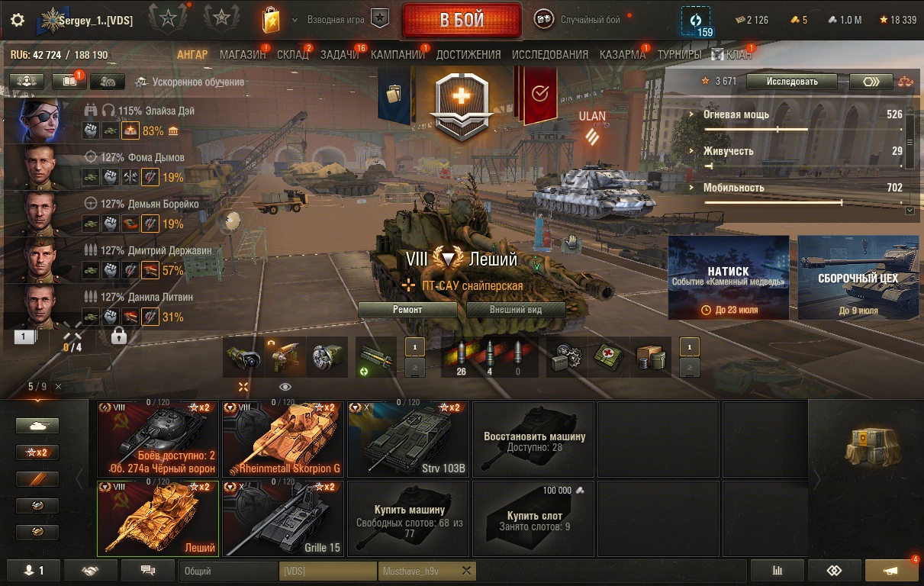Open the vehicle comparison scales icon
Image resolution: width=924 pixels, height=586 pixels.
(x=906, y=82)
